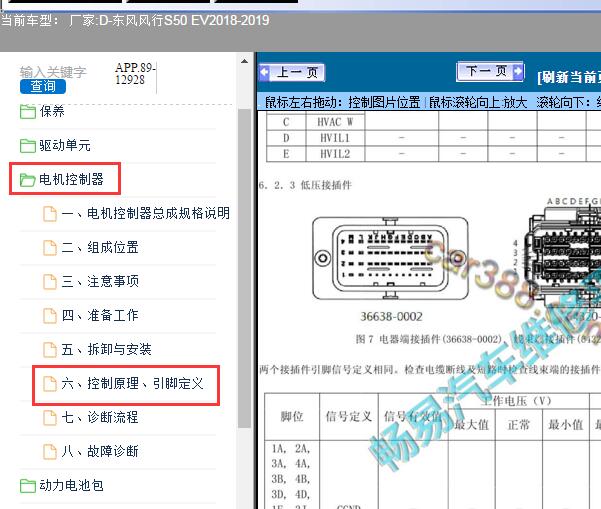Open 二、组成位置 document
601x509 pixels.
(x=100, y=247)
